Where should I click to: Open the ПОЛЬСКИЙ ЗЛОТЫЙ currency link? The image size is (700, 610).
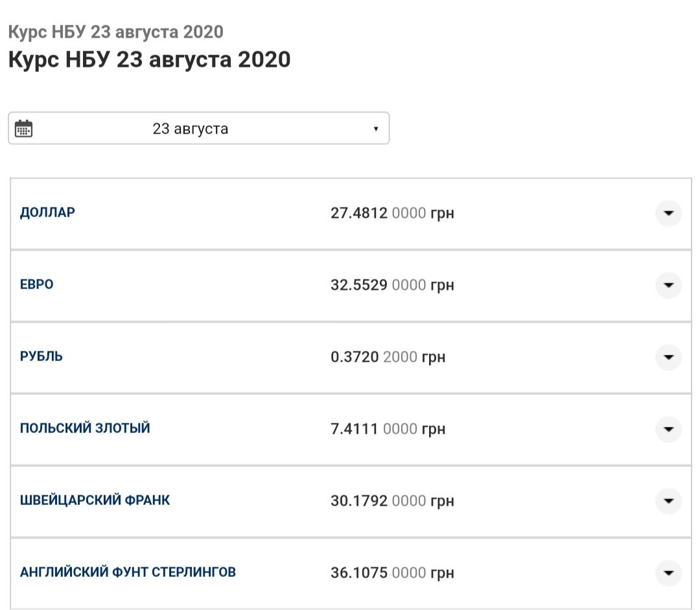tap(85, 428)
